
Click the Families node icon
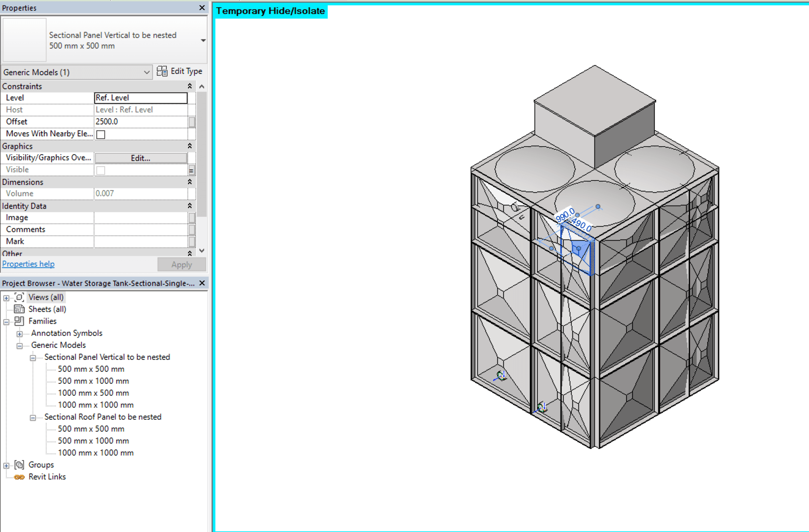point(19,321)
